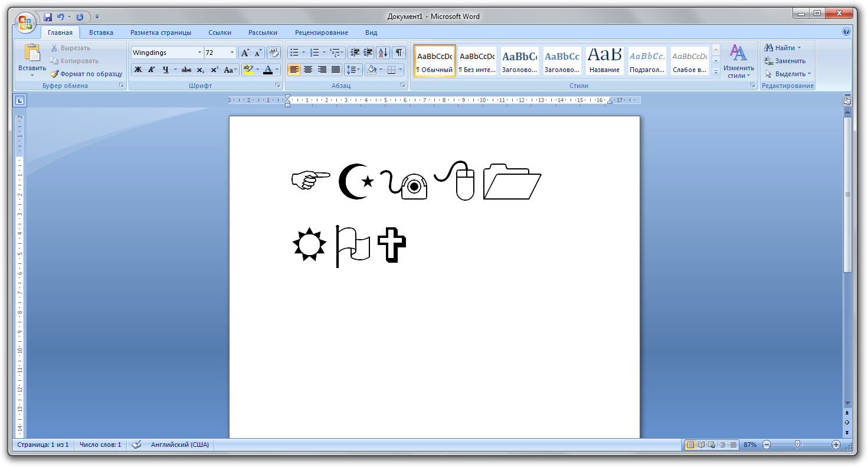
Task: Click the Sort paragraphs icon
Action: [383, 53]
